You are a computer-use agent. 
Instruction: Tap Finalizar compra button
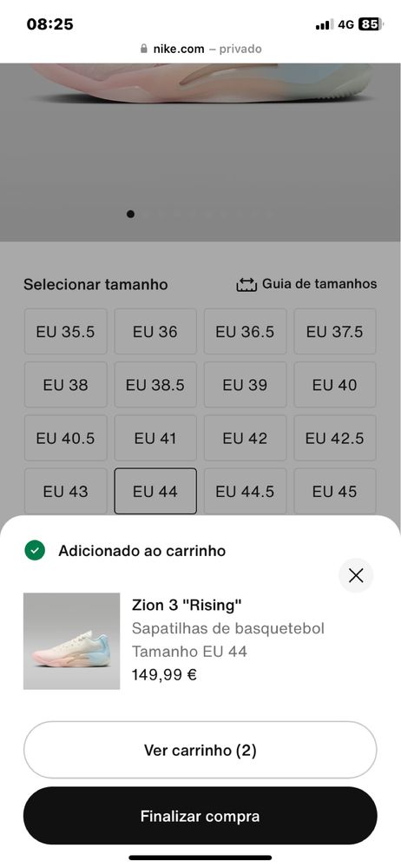click(200, 816)
